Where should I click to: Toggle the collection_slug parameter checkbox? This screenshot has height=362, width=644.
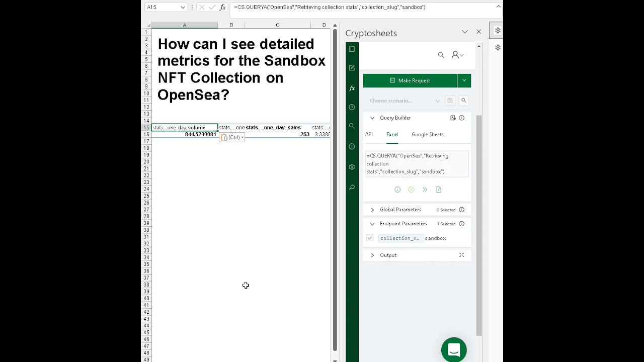(370, 238)
